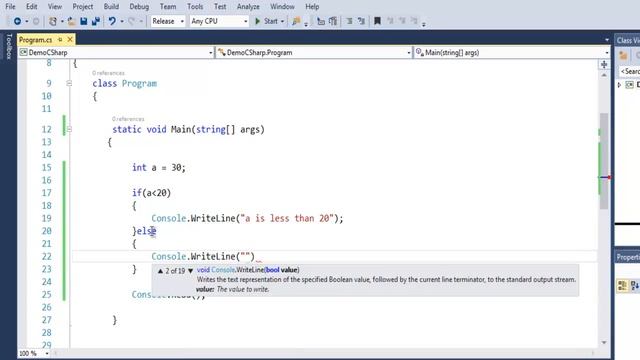
Task: Collapse the Main method outline region
Action: 69,129
